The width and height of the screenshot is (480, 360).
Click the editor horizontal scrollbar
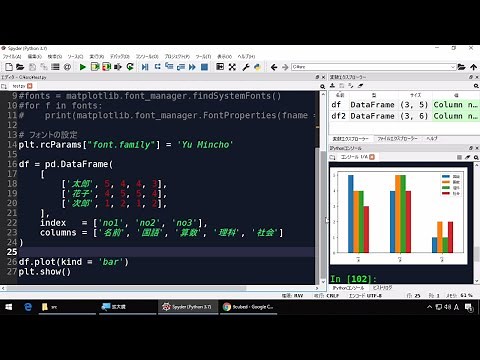(160, 288)
